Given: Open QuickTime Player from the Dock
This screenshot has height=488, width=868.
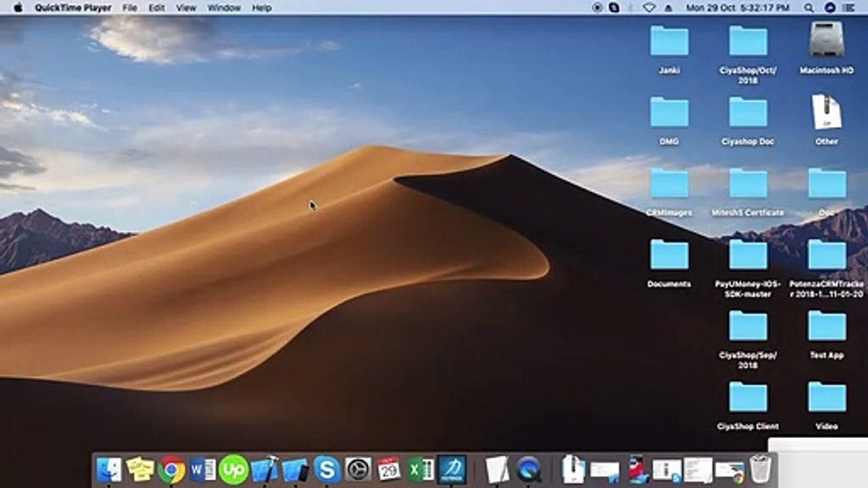Looking at the screenshot, I should click(529, 470).
